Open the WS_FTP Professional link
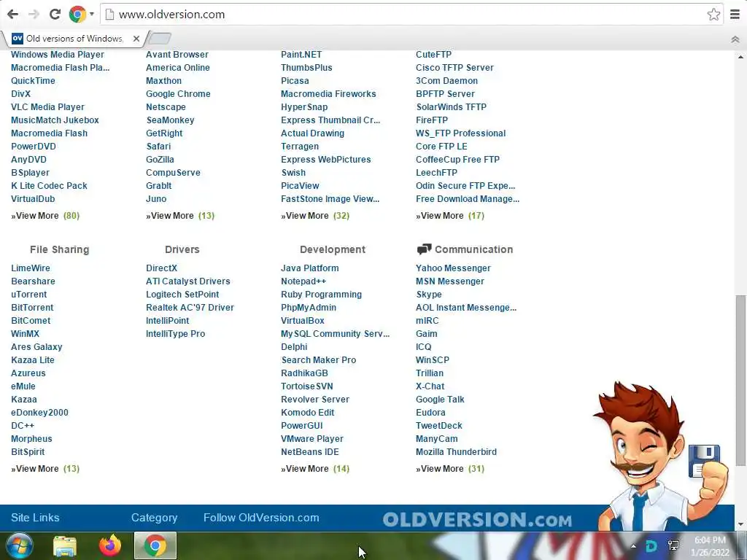This screenshot has height=560, width=747. pos(461,133)
